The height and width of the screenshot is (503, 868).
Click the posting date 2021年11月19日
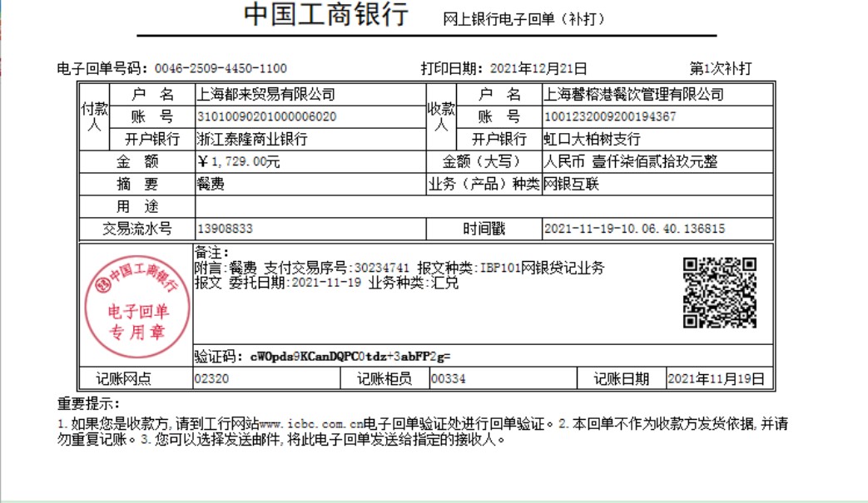716,379
